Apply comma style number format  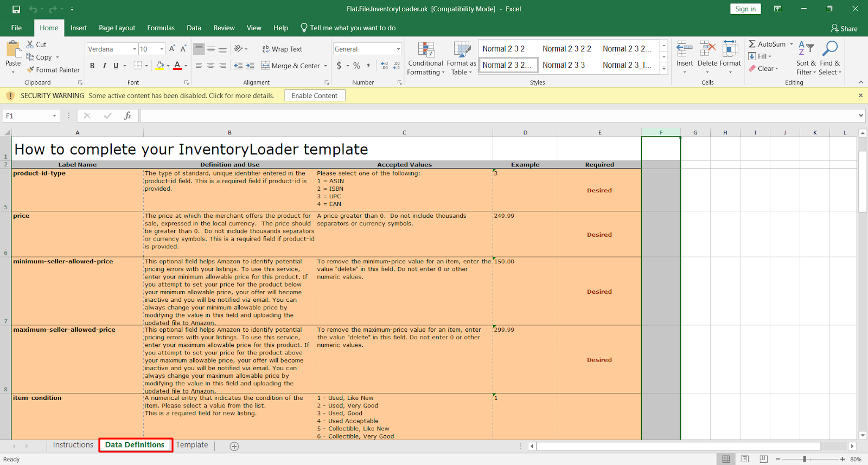tap(368, 66)
